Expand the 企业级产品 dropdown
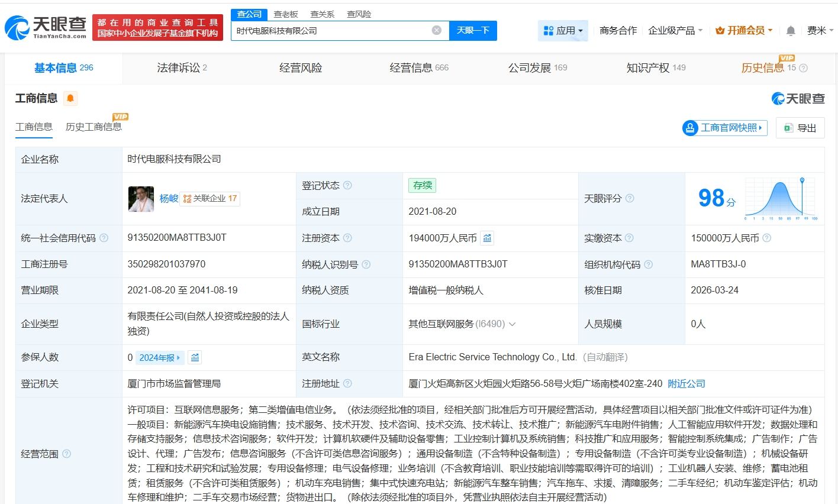The image size is (838, 504). tap(675, 31)
